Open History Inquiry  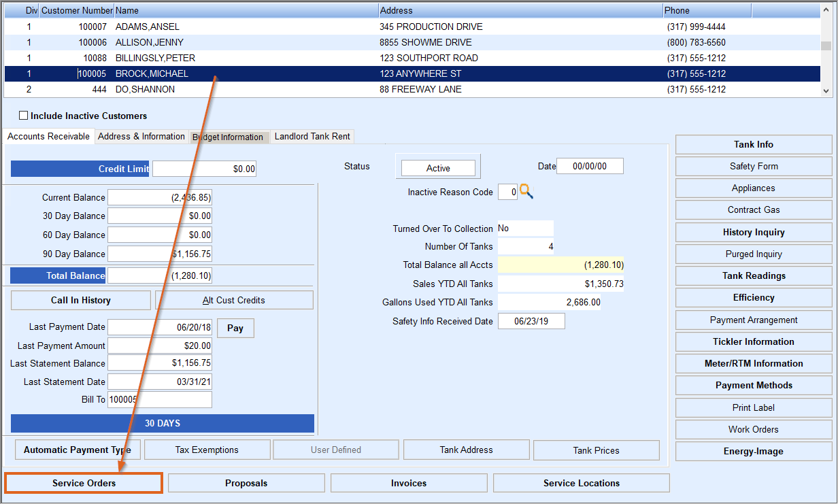click(754, 232)
